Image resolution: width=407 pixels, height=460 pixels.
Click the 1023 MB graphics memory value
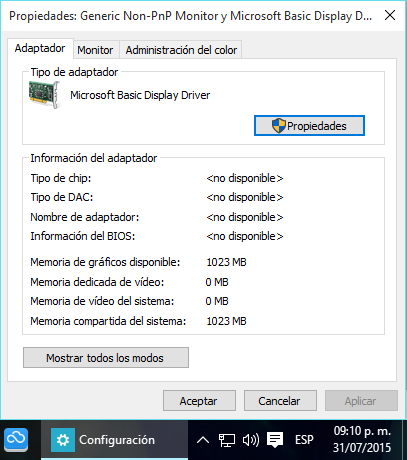[x=226, y=262]
